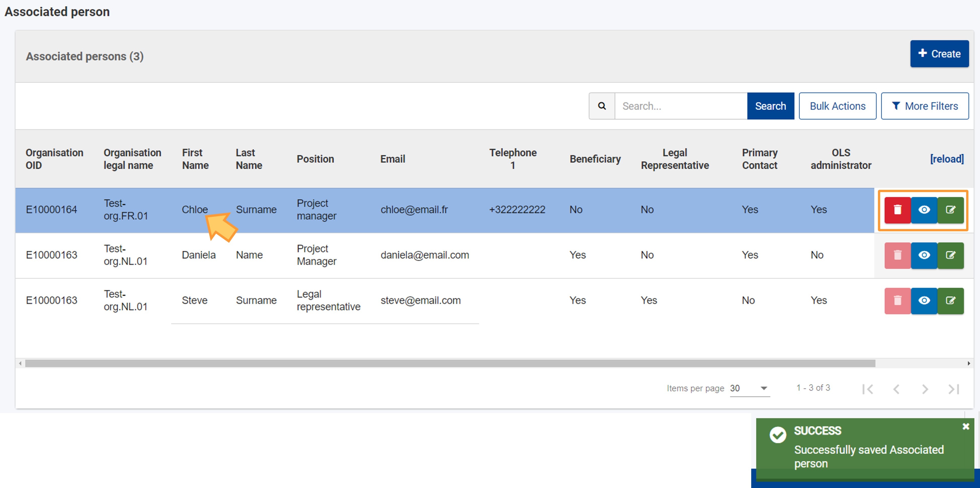
Task: Go to last page of results
Action: (x=954, y=389)
